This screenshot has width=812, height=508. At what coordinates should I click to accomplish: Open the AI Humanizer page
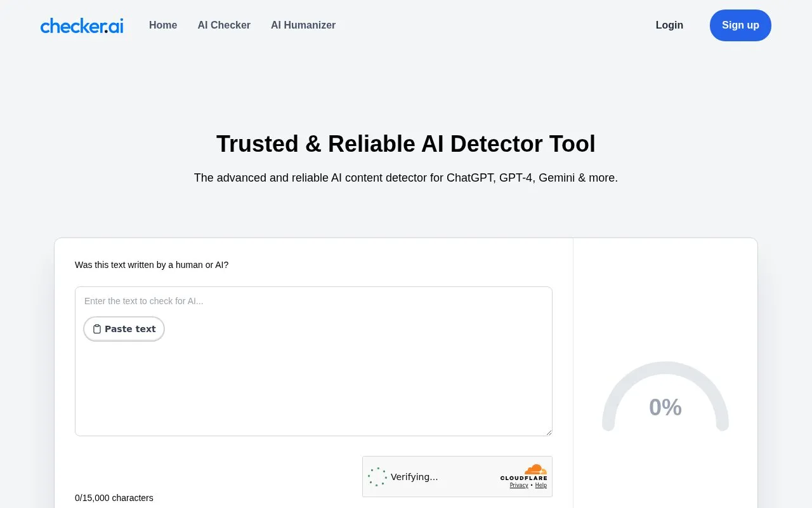303,25
